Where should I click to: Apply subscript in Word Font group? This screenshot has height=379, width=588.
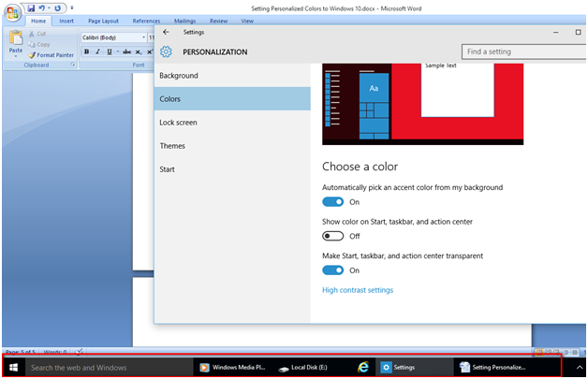tap(139, 51)
